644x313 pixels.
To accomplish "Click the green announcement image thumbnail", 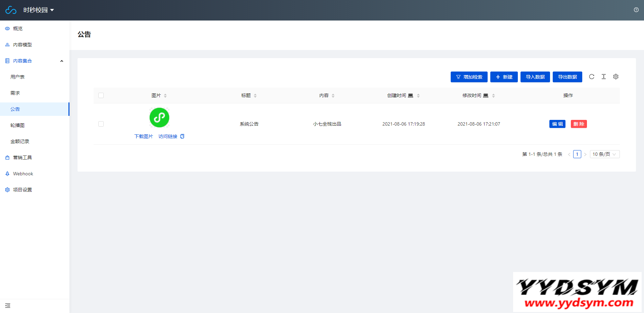I will click(159, 118).
